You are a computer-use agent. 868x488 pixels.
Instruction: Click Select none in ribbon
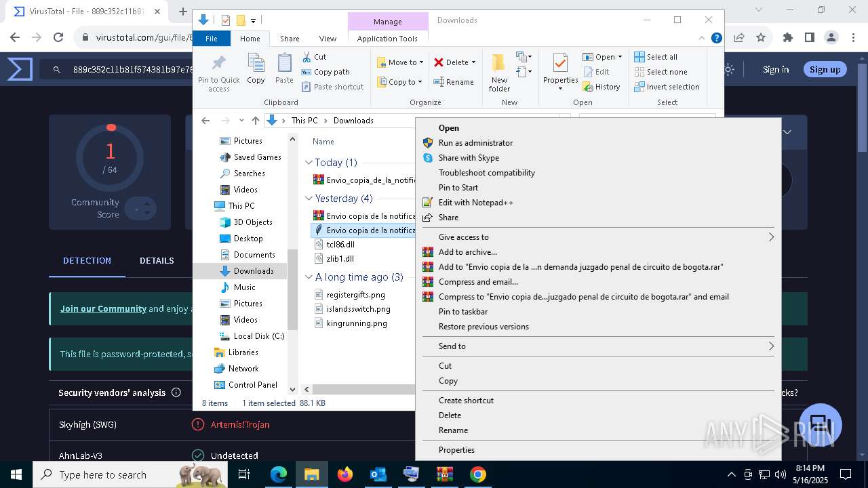click(x=660, y=72)
